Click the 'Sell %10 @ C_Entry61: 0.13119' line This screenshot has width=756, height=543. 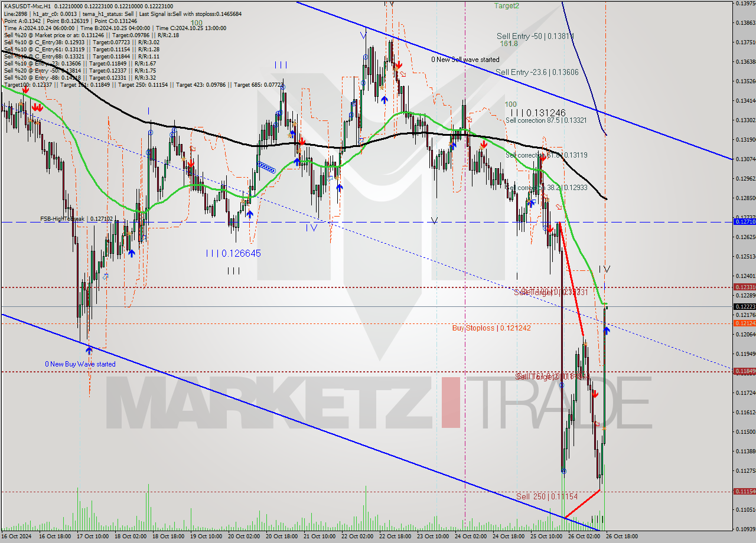[82, 49]
